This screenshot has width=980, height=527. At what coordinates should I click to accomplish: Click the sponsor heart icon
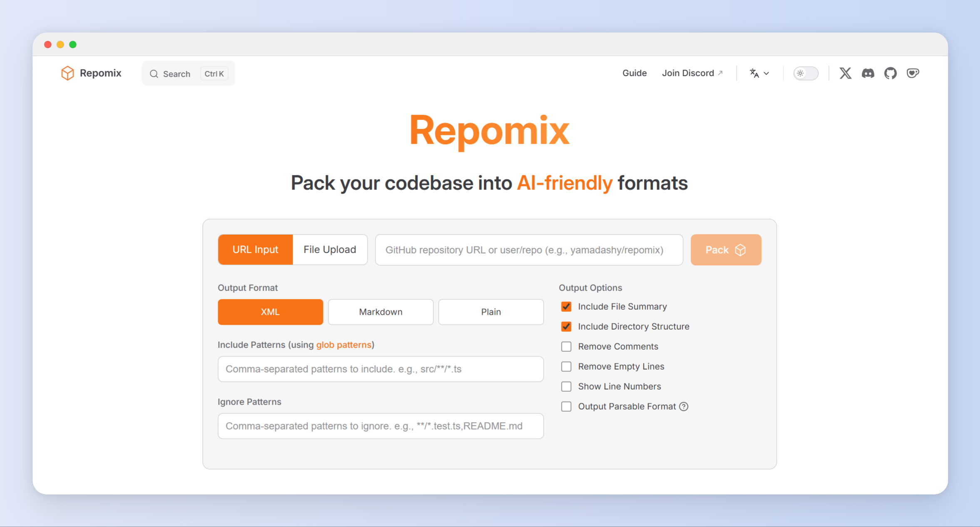[x=913, y=73]
